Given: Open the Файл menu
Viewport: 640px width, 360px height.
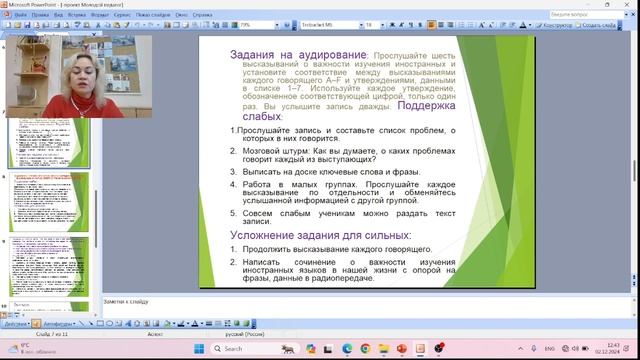Looking at the screenshot, I should 20,15.
